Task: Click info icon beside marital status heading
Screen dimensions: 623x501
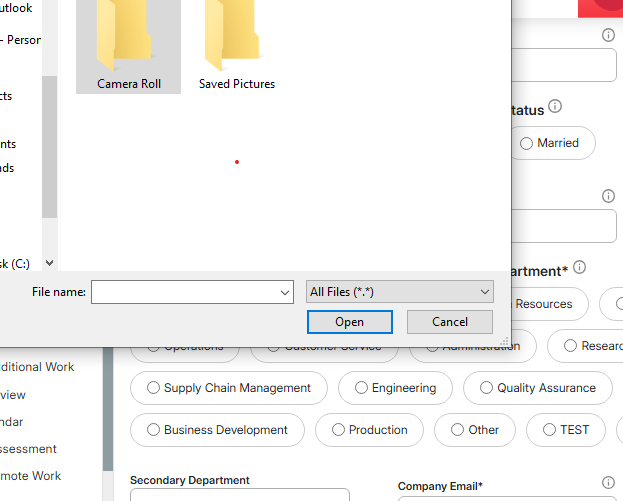Action: (x=555, y=106)
